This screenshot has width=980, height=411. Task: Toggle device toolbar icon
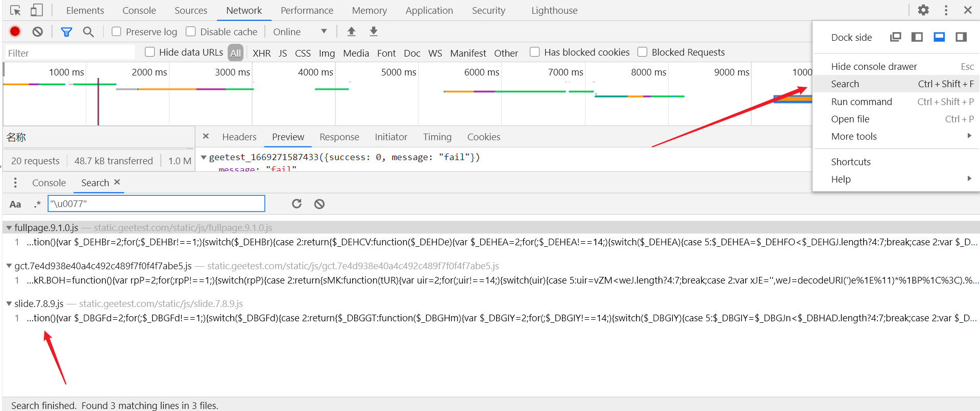point(36,10)
